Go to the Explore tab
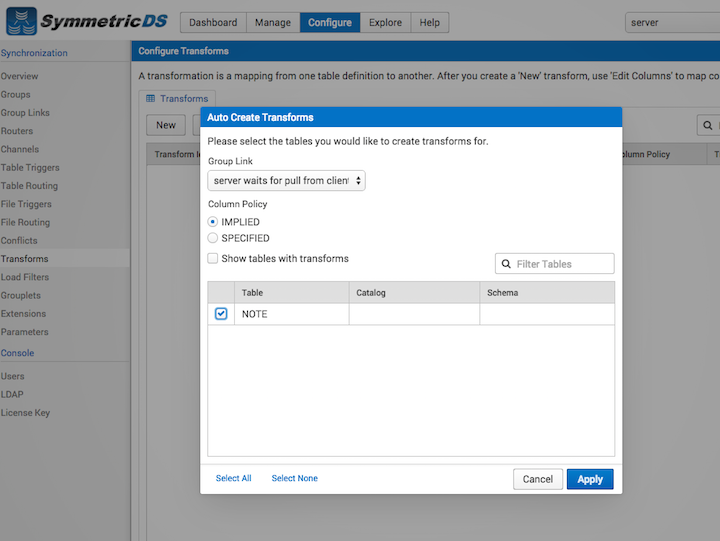Image resolution: width=720 pixels, height=541 pixels. tap(385, 23)
